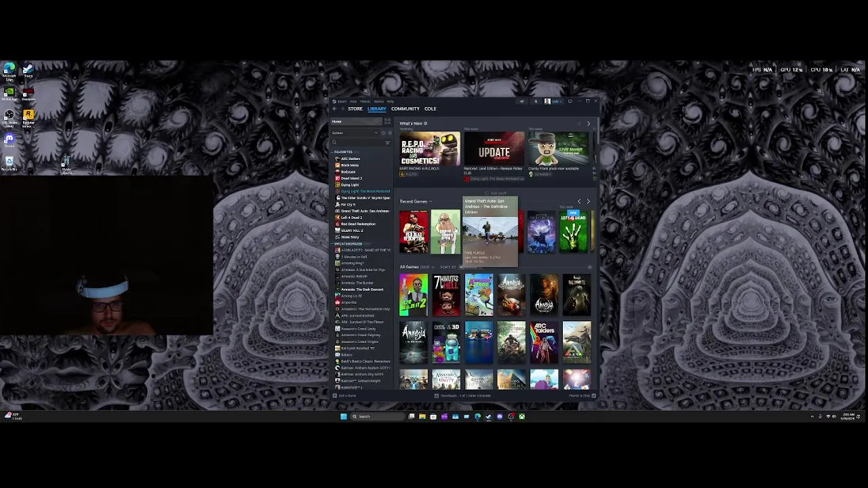Viewport: 868px width, 488px height.
Task: Open NVIDIA App desktop shortcut
Action: 9,94
